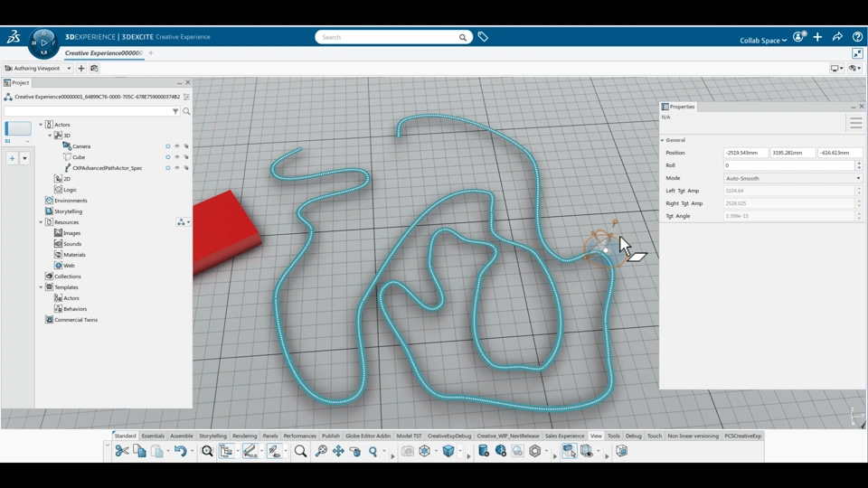Viewport: 868px width, 488px height.
Task: Toggle tag icon on CXPAdvancedPathActor_Spec row
Action: [x=186, y=168]
